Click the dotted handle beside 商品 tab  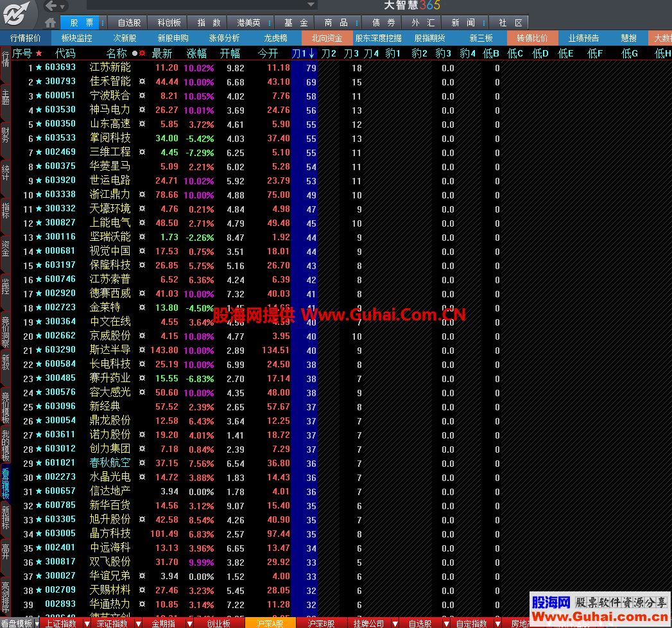pyautogui.click(x=357, y=22)
